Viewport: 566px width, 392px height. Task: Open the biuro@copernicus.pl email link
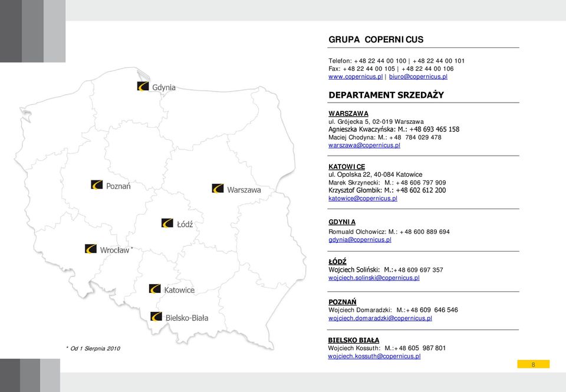pos(418,77)
